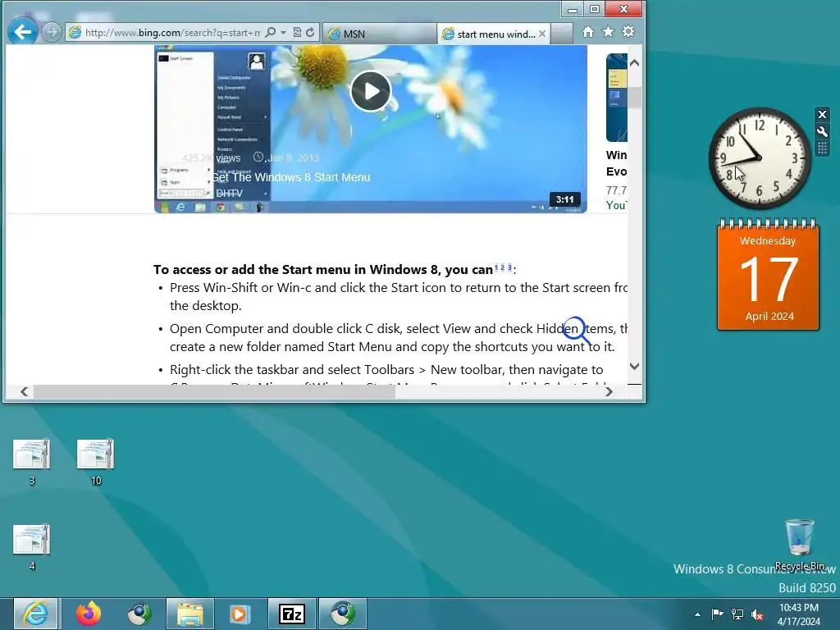Click the calendar gadget showing Wednesday 17
The width and height of the screenshot is (840, 630).
(768, 275)
